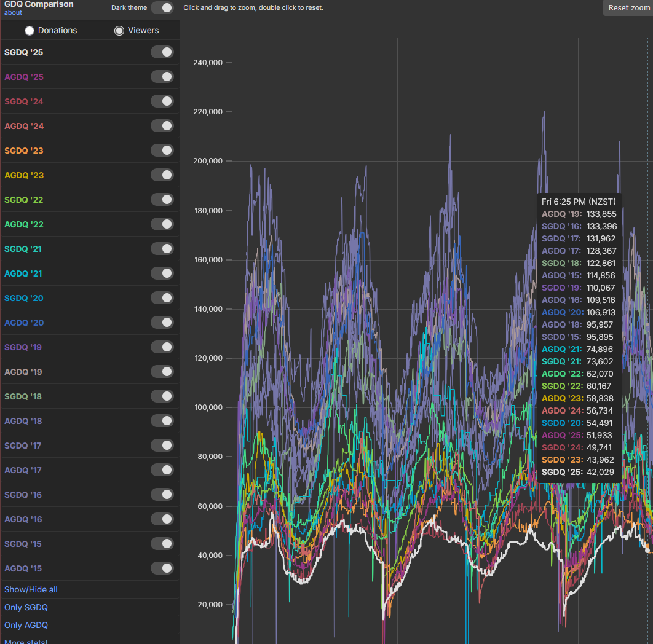Click the 'Fri 6:25 PM (NZST)' tooltip header
This screenshot has width=653, height=644.
click(x=579, y=202)
